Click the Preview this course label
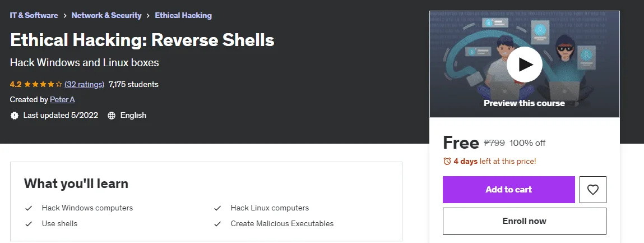Viewport: 644px width, 243px height. pos(524,103)
